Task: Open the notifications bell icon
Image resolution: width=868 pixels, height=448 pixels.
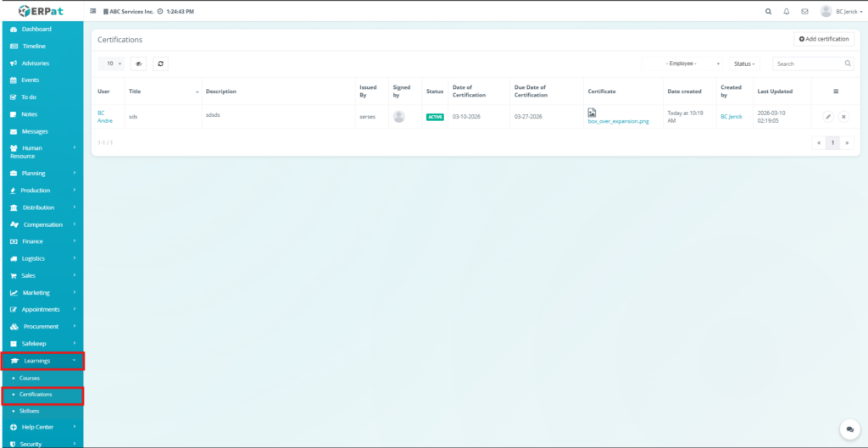Action: pyautogui.click(x=787, y=12)
